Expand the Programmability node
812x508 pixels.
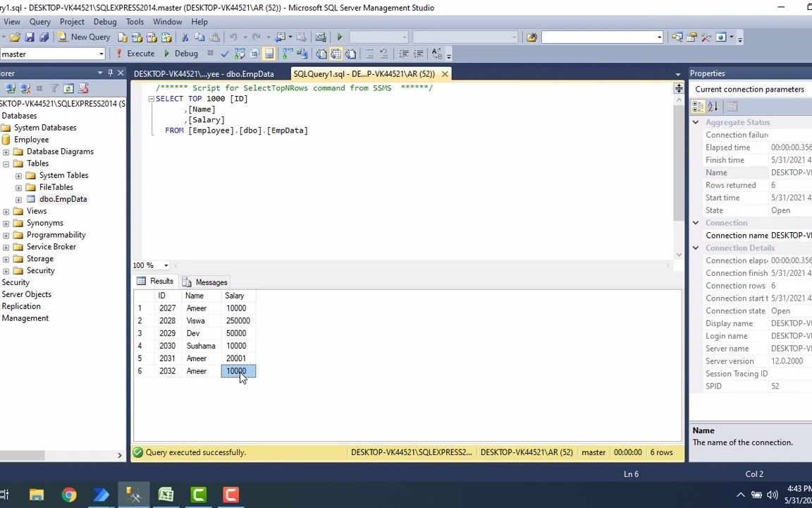click(x=6, y=236)
